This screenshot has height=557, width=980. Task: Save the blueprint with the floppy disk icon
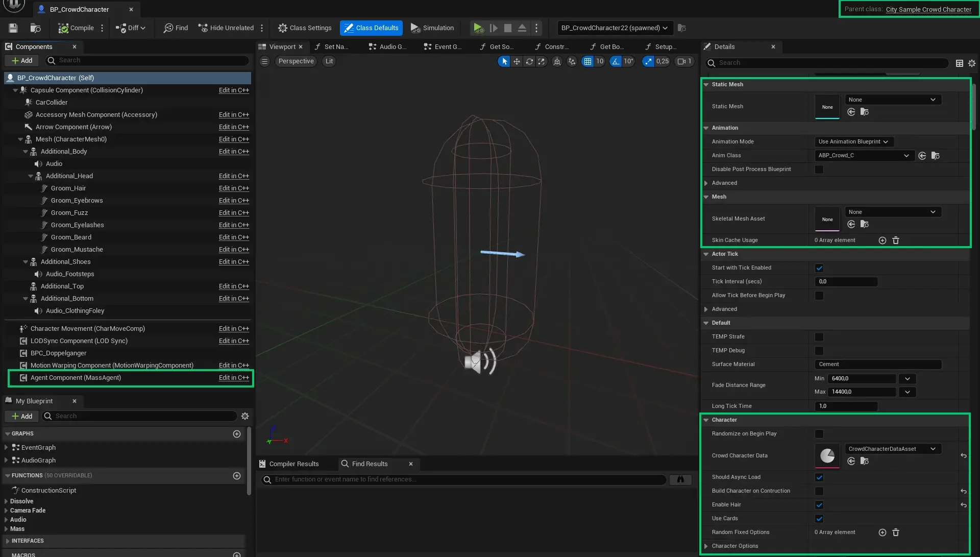point(13,28)
